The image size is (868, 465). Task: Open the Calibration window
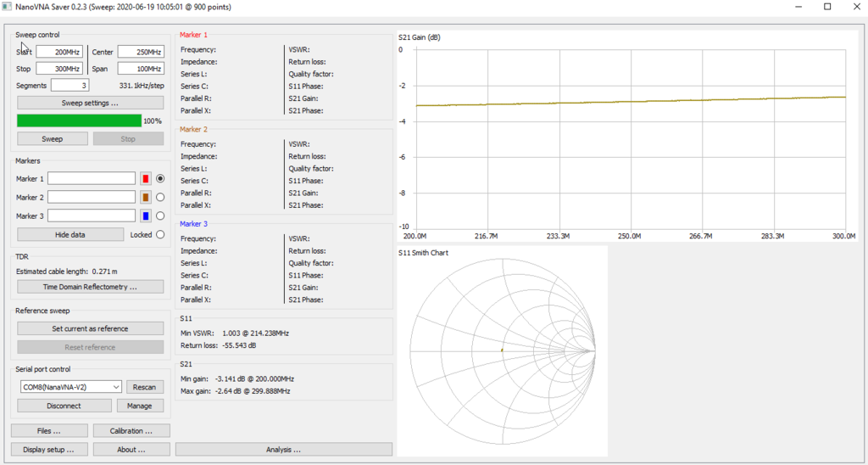(x=131, y=431)
